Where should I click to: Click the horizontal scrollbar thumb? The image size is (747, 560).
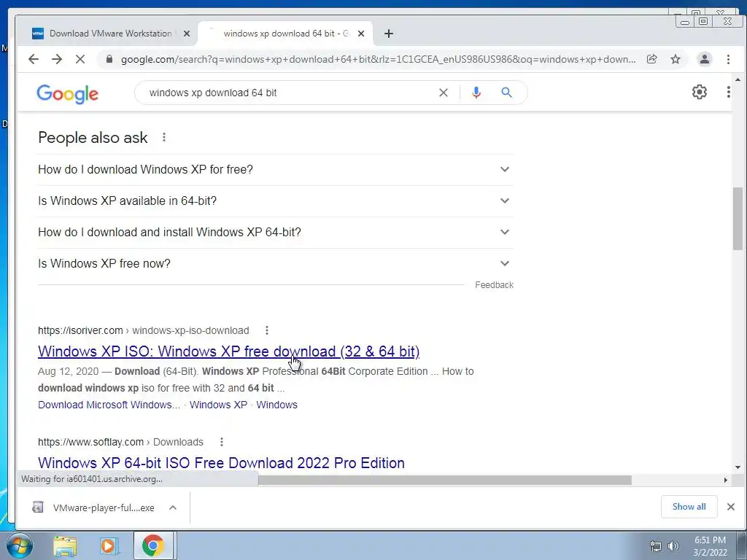pos(444,480)
